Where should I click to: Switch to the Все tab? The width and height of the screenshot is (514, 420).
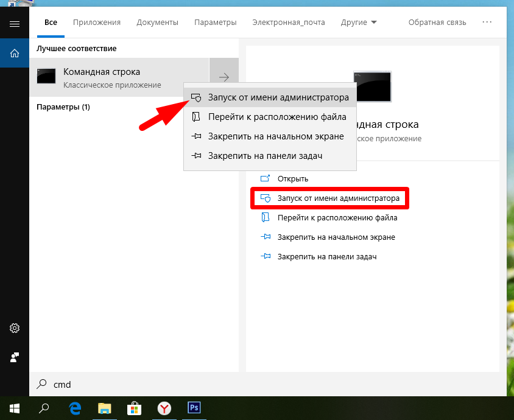pos(51,23)
